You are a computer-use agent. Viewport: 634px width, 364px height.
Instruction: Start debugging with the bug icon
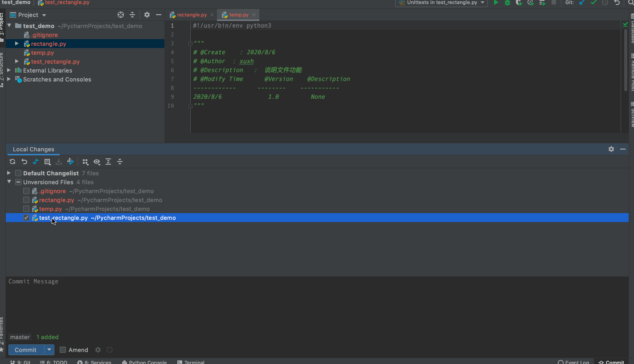507,3
